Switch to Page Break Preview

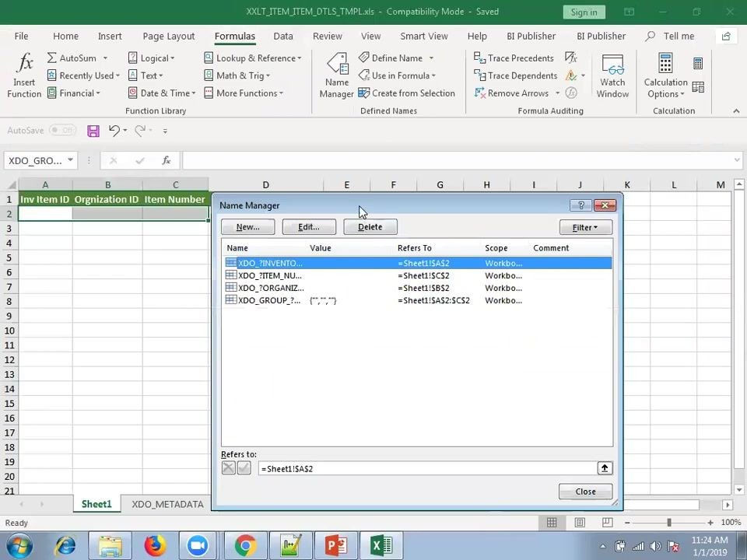click(x=608, y=523)
